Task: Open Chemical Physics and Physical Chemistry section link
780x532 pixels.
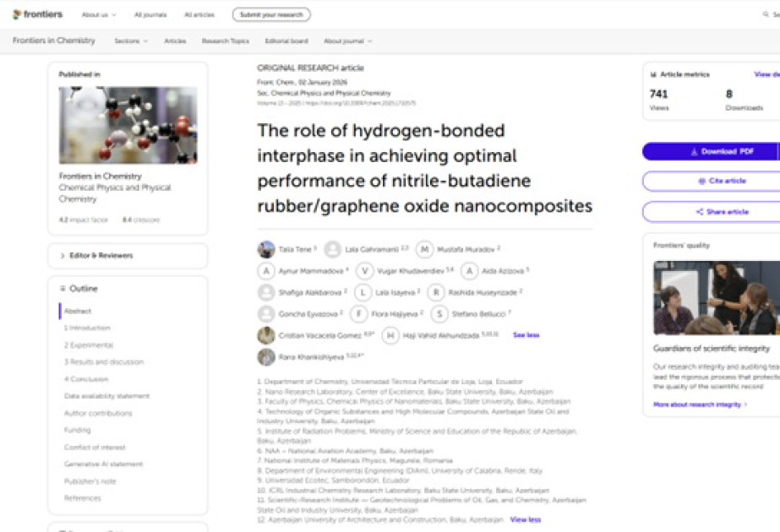Action: (114, 193)
